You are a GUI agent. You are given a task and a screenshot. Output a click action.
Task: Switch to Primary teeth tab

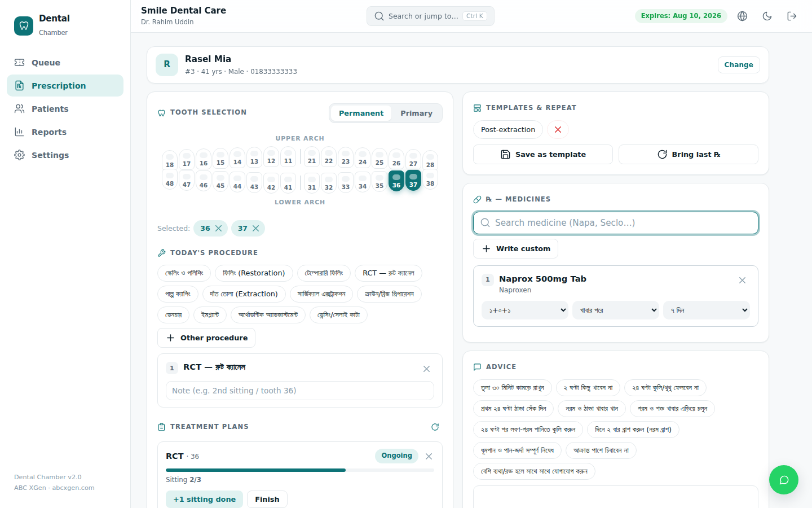click(x=416, y=113)
